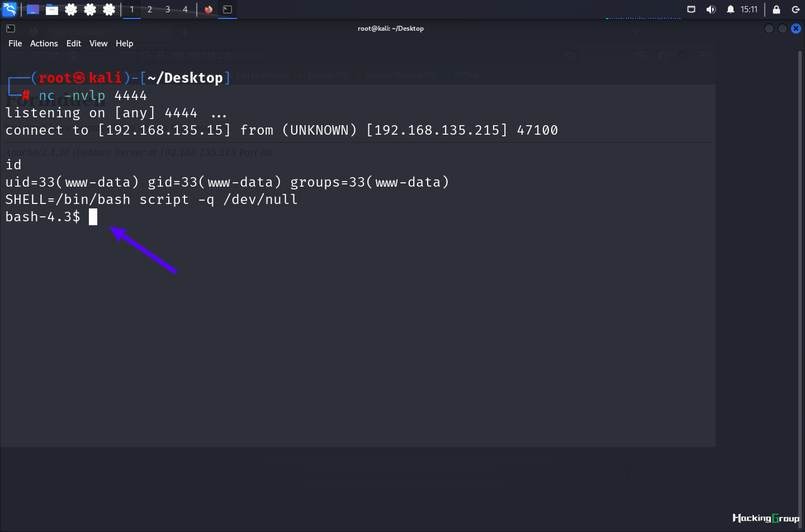
Task: Open the Kali dragon applications menu
Action: click(x=10, y=9)
